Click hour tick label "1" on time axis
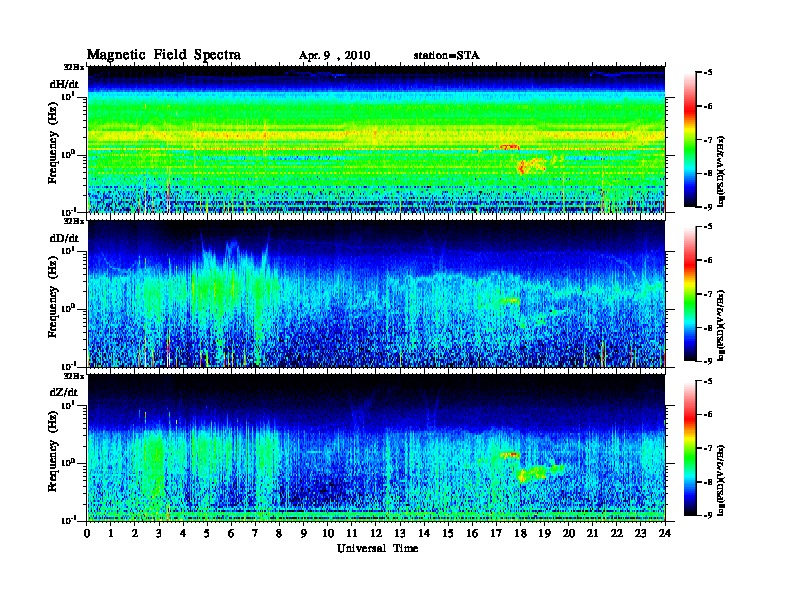 point(111,534)
